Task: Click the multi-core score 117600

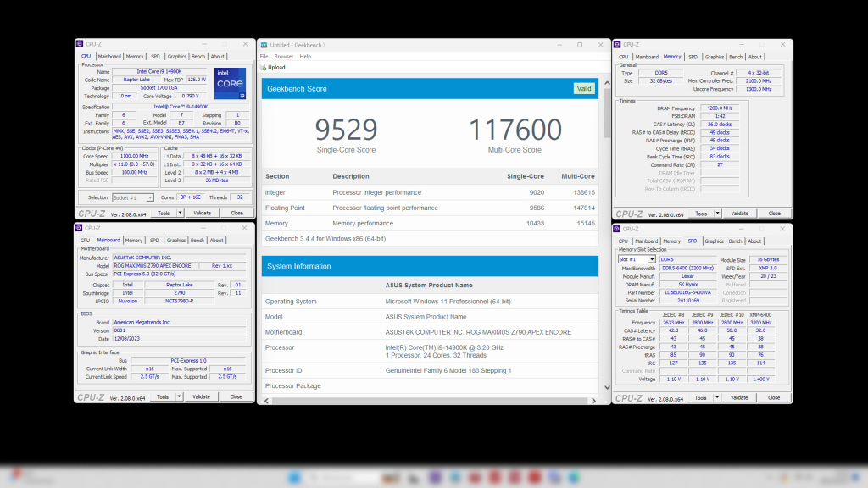Action: tap(515, 130)
